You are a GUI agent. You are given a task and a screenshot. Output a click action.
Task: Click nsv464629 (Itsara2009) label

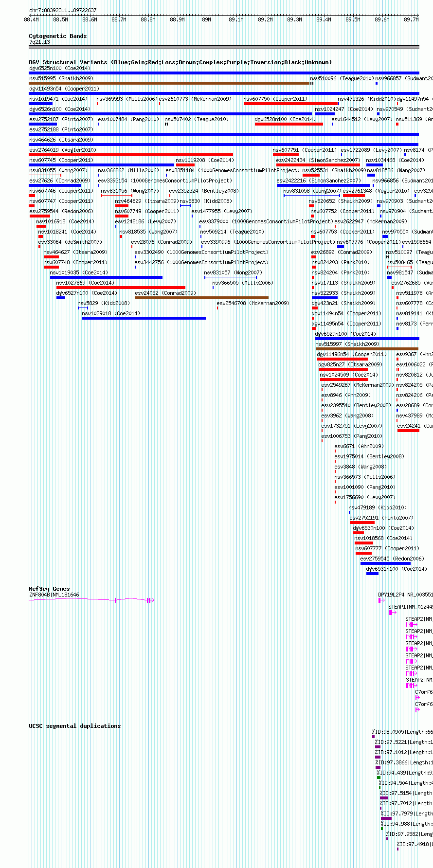point(147,201)
